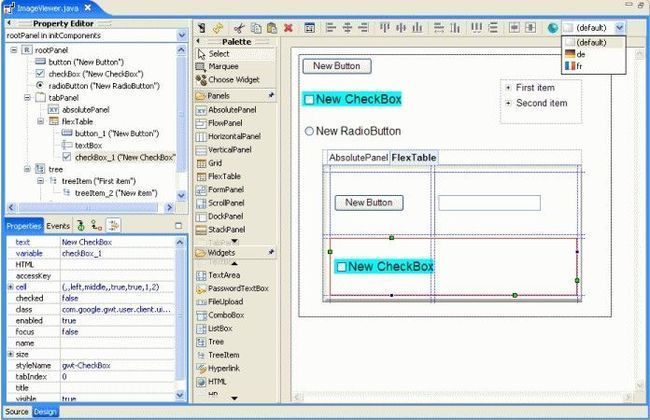Click the top New Button in design canvas
Viewport: 650px width, 420px height.
click(337, 66)
